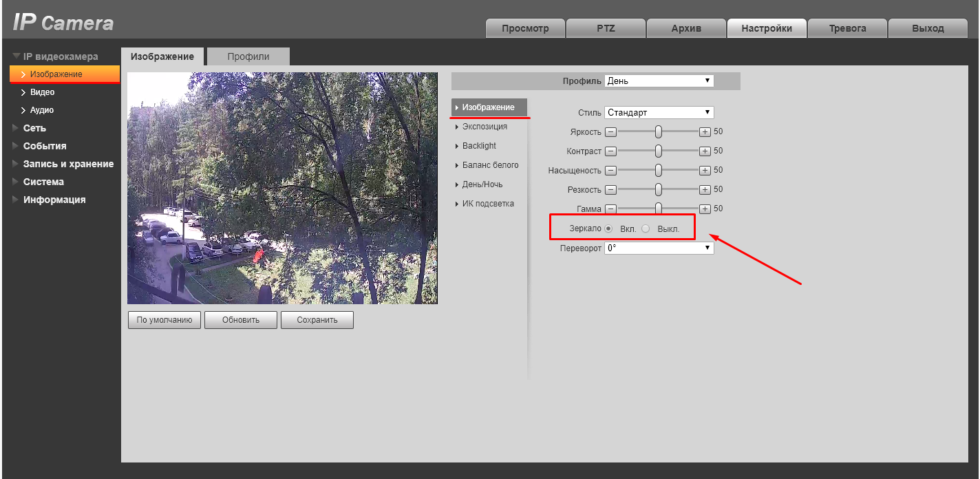The width and height of the screenshot is (980, 479).
Task: Open the Архив tab
Action: pos(686,28)
